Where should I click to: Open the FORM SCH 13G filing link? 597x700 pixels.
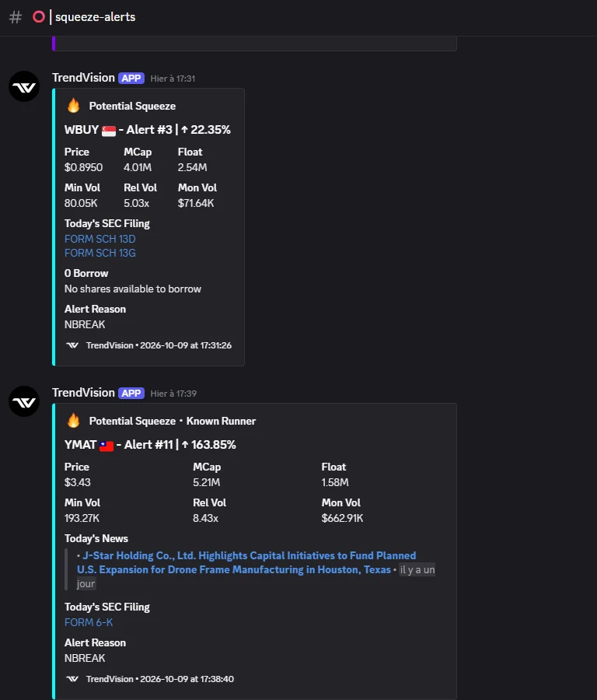pyautogui.click(x=100, y=253)
